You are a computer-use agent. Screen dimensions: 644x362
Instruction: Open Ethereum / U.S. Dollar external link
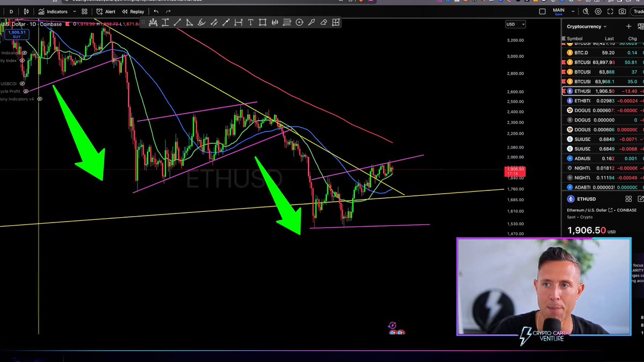tap(611, 210)
